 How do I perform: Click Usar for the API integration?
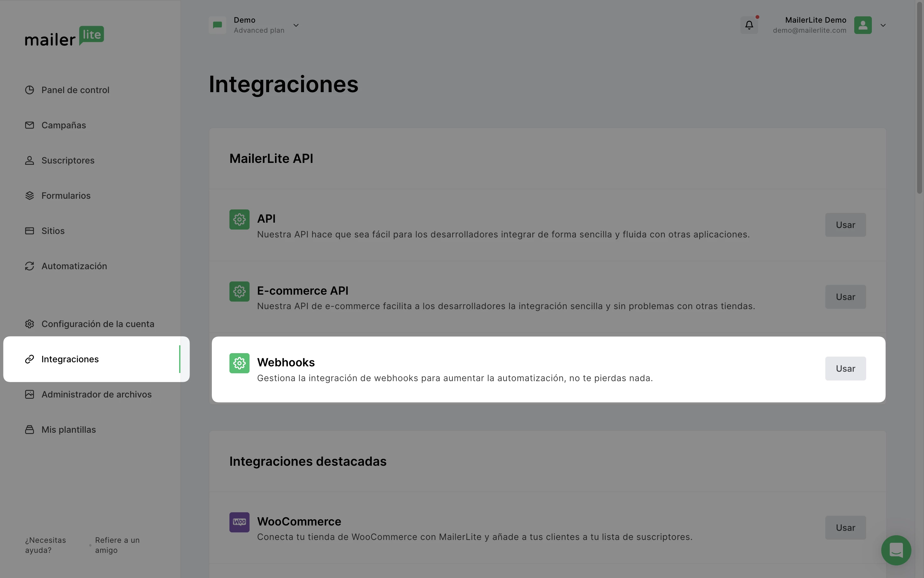[845, 225]
